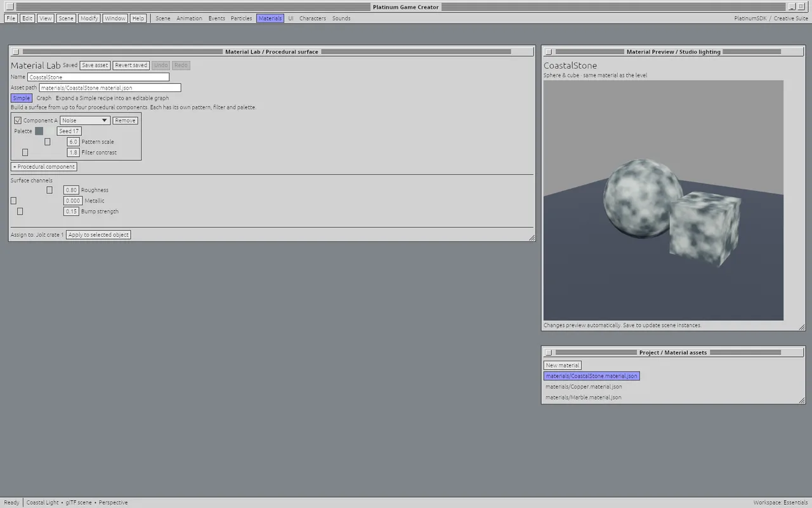Click the Metallic slider handle
The width and height of the screenshot is (812, 508).
coord(13,201)
